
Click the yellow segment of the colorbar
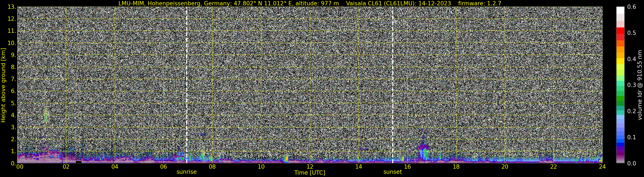tap(620, 61)
